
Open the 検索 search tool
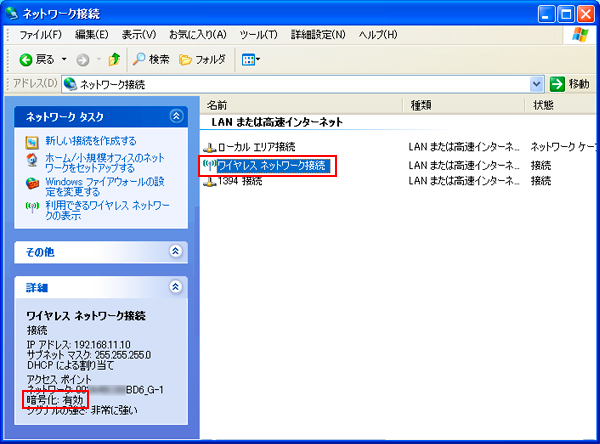pyautogui.click(x=151, y=59)
